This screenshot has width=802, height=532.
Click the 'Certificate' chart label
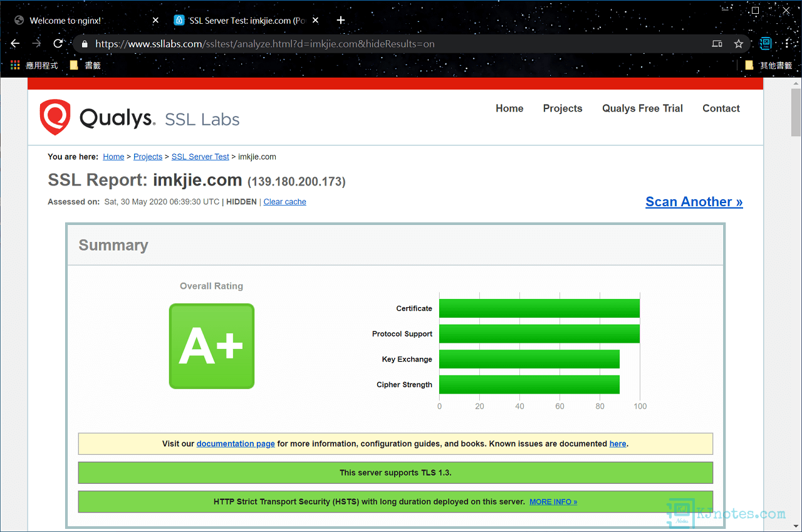pos(414,308)
